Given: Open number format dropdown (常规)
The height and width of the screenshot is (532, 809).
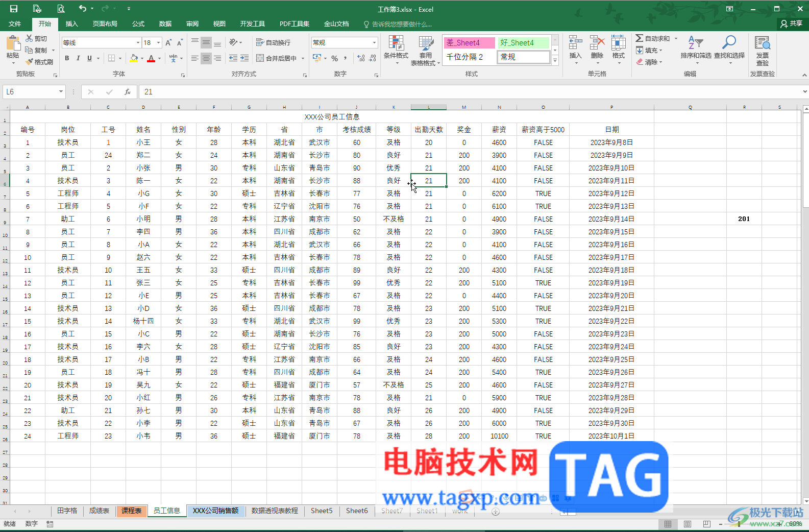Looking at the screenshot, I should pyautogui.click(x=374, y=42).
